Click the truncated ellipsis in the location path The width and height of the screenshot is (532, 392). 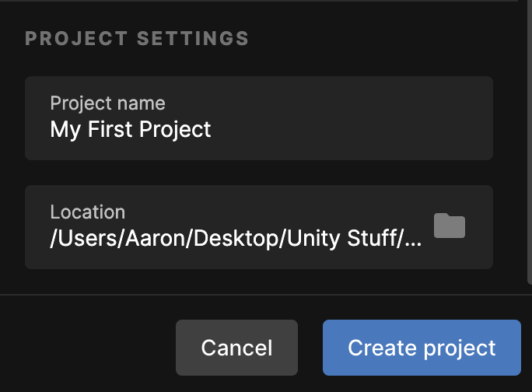point(414,240)
